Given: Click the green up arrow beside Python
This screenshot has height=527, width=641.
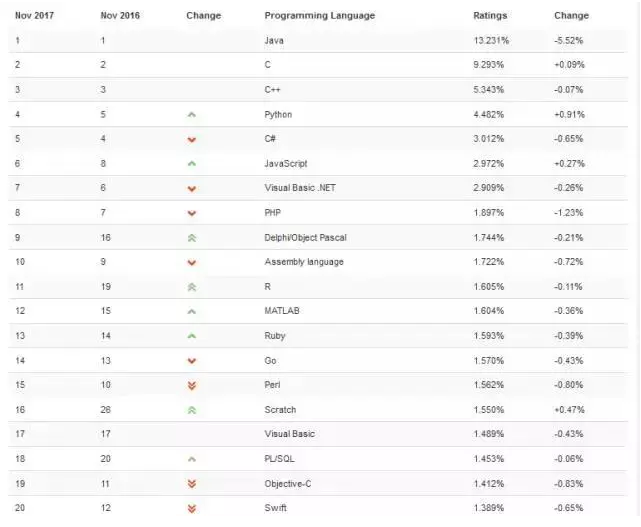Looking at the screenshot, I should point(191,115).
